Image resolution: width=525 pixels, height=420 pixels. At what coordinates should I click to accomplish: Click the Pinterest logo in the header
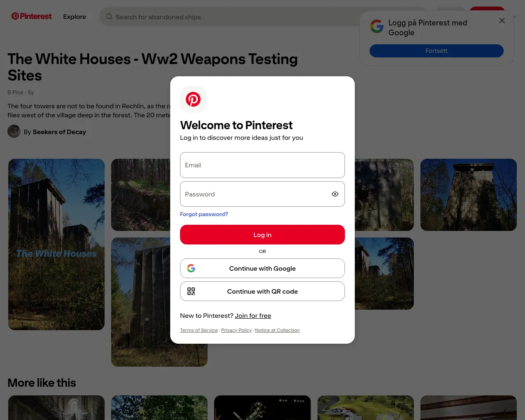click(x=32, y=16)
